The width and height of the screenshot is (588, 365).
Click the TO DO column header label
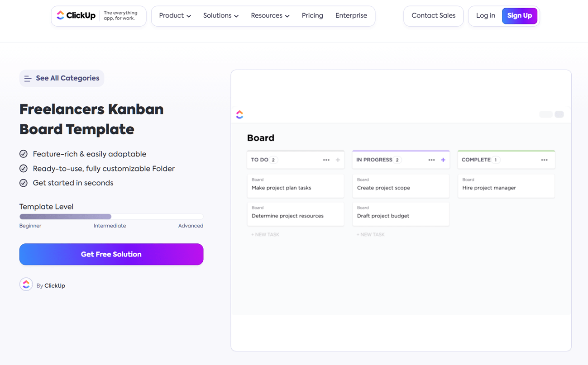point(260,160)
